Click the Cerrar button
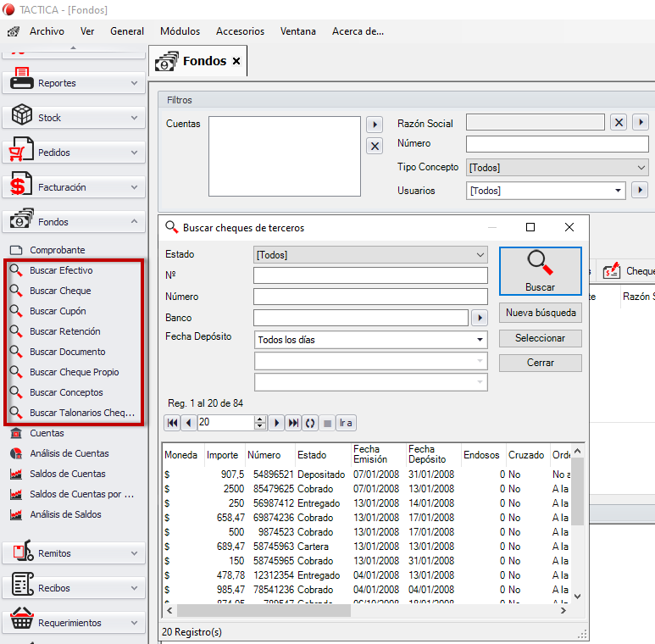655x644 pixels. coord(540,363)
